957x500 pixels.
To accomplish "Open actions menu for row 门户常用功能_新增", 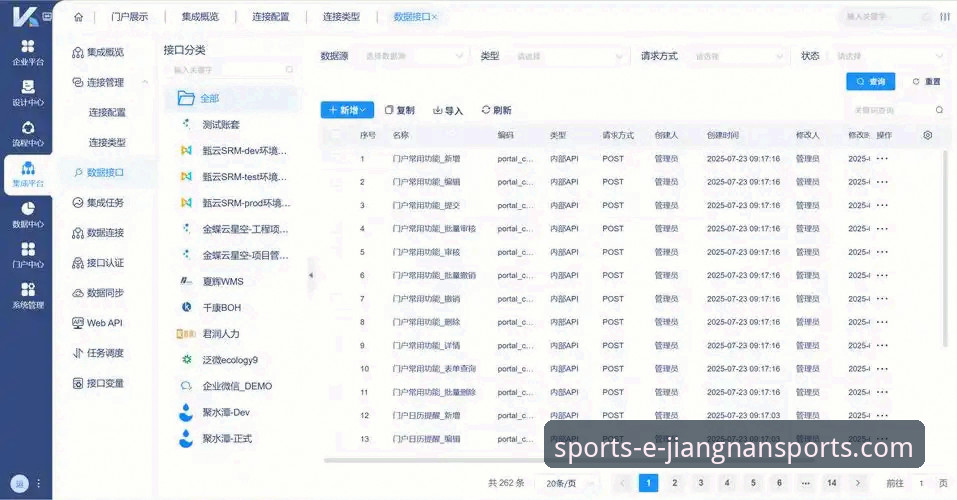I will pyautogui.click(x=882, y=159).
